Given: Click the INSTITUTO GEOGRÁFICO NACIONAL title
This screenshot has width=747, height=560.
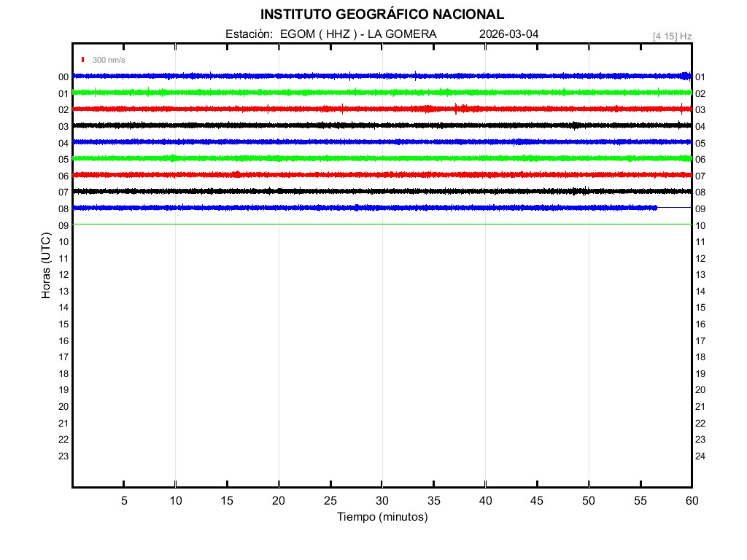Looking at the screenshot, I should tap(382, 15).
